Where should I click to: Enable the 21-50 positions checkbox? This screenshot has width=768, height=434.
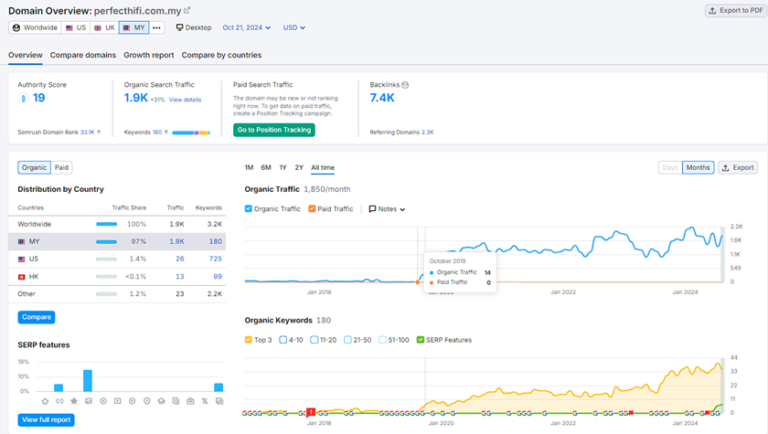coord(348,340)
